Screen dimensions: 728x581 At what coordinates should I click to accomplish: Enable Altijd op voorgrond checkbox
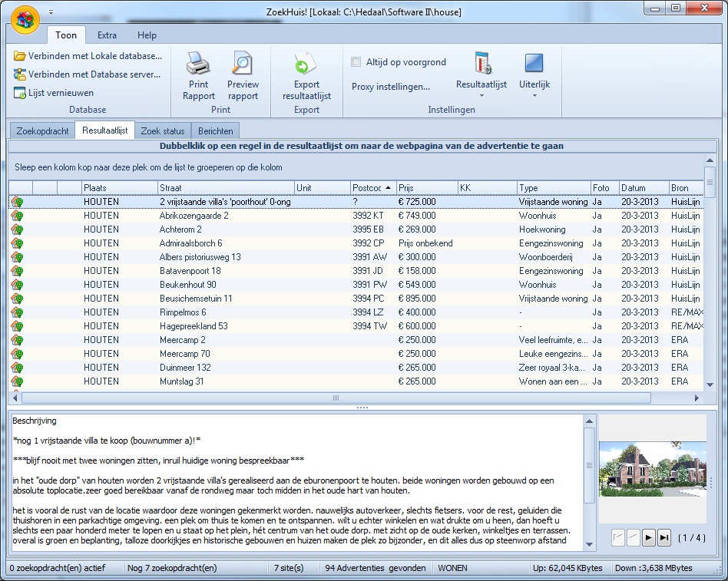point(356,61)
